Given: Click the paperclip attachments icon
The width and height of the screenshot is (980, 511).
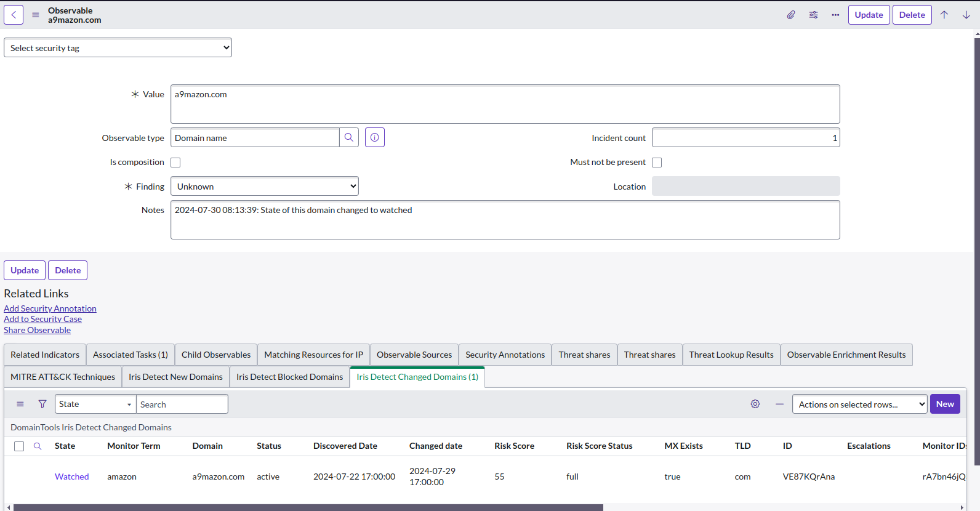Looking at the screenshot, I should (791, 15).
